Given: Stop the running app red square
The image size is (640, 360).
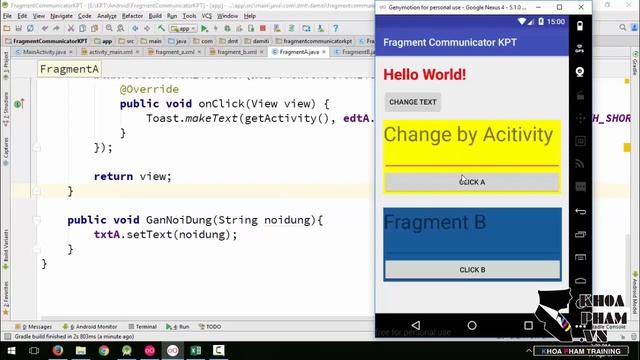Looking at the screenshot, I should 263,28.
